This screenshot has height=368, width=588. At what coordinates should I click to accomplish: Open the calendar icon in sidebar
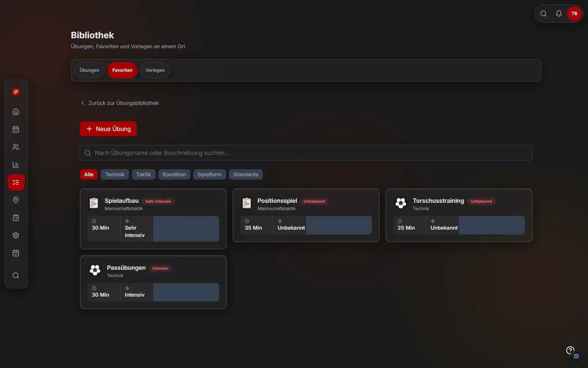16,129
